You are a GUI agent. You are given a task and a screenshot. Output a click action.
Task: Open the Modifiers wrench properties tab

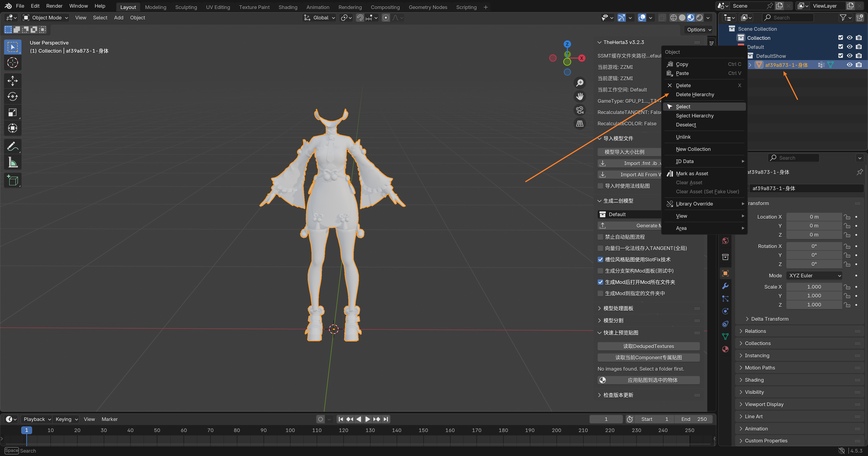(725, 286)
